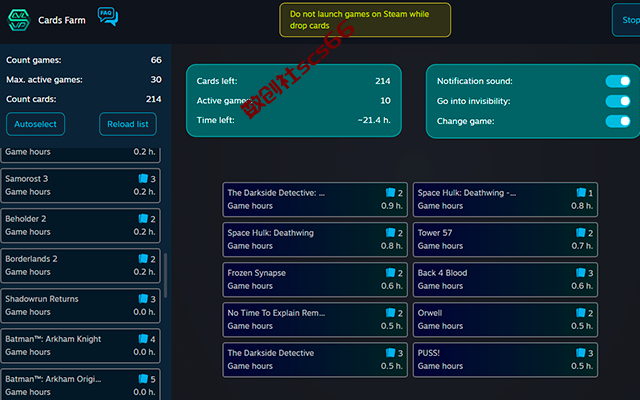Click the game list scrollbar
This screenshot has height=400, width=640.
[x=165, y=276]
